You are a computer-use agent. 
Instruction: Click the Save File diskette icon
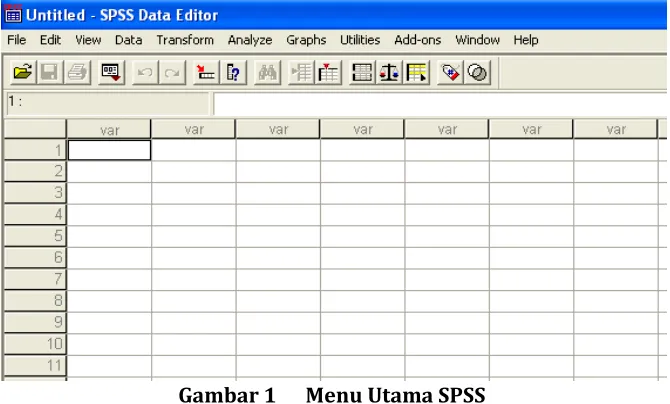point(49,72)
